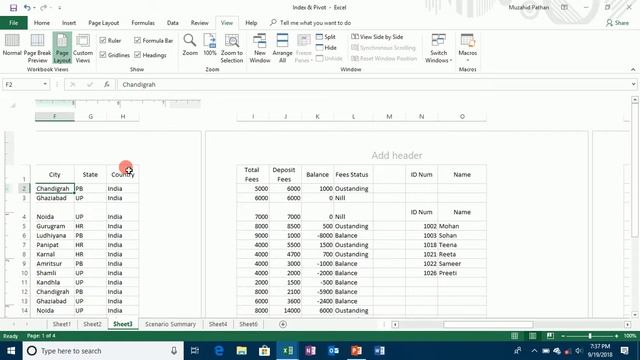Expand the Name Box dropdown

coord(45,84)
